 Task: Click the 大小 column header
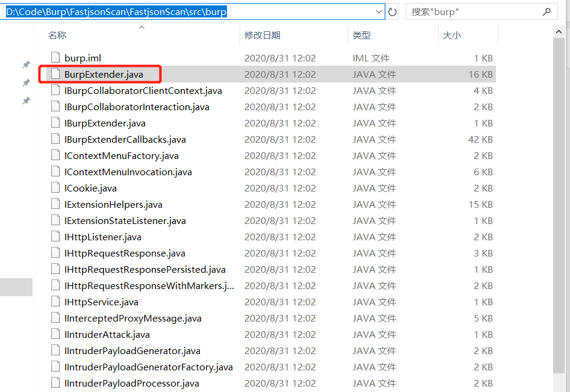click(x=451, y=35)
